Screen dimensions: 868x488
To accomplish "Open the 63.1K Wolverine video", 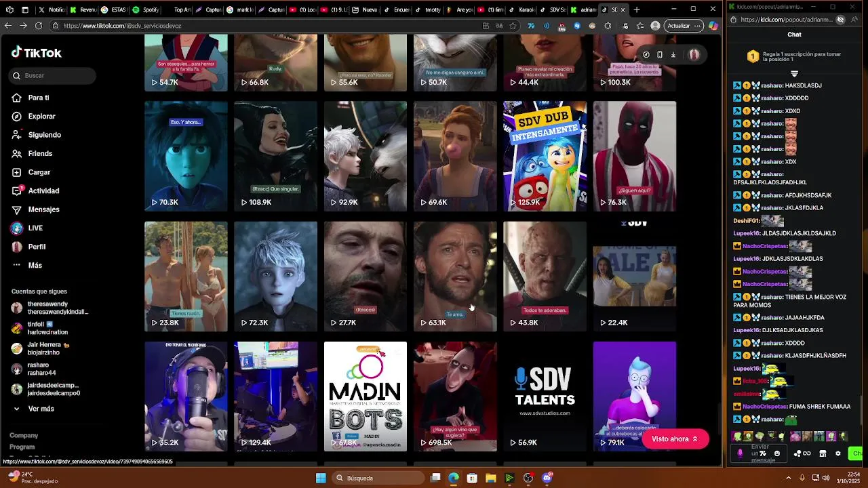I will coord(455,277).
